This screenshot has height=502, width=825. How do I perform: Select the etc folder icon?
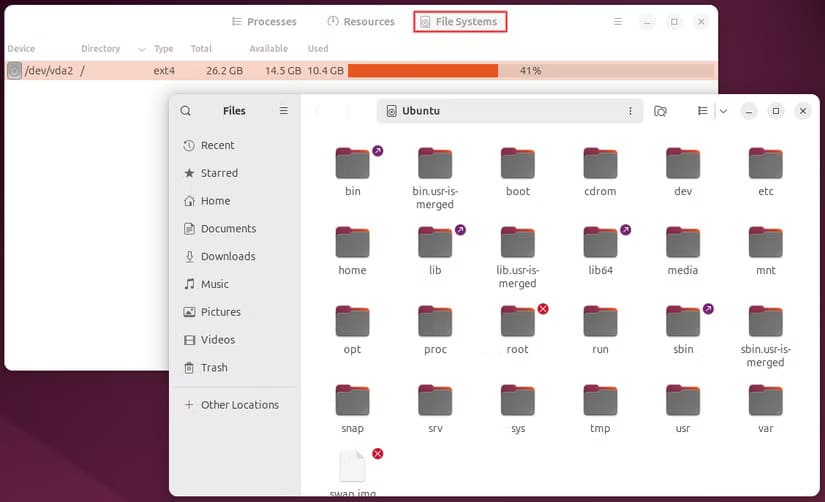(x=765, y=164)
